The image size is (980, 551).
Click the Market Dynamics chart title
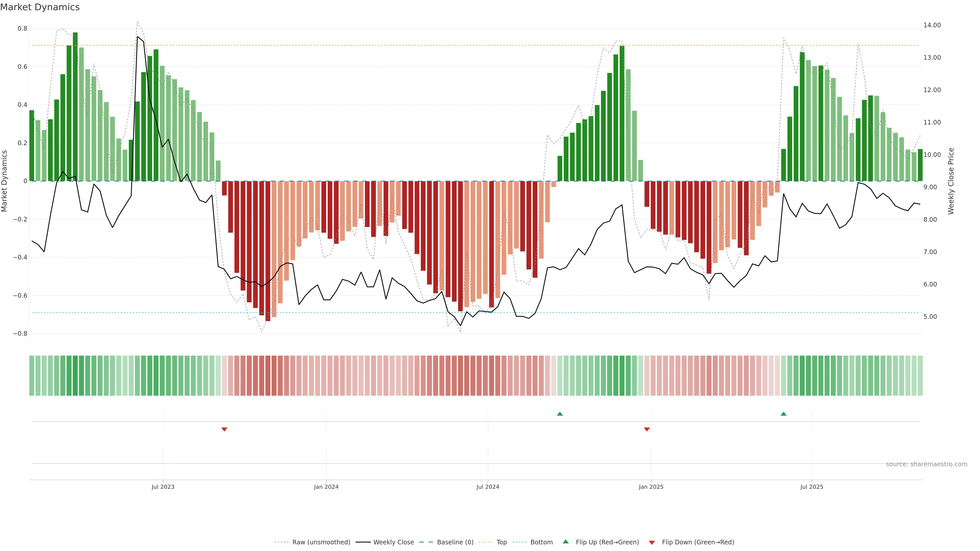[x=40, y=7]
